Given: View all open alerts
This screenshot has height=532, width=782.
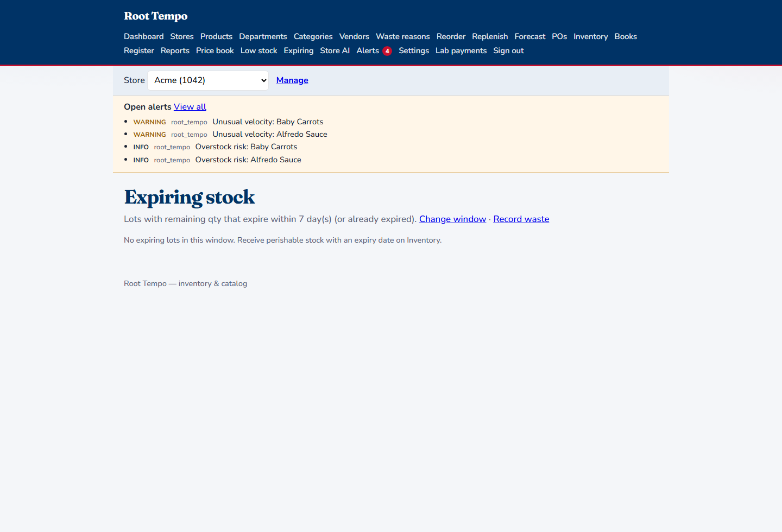Looking at the screenshot, I should click(x=190, y=107).
